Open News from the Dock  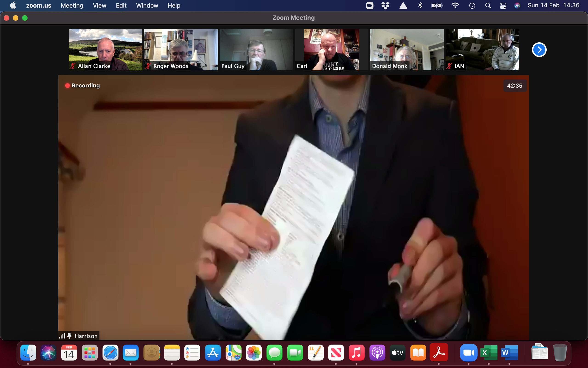pyautogui.click(x=336, y=352)
